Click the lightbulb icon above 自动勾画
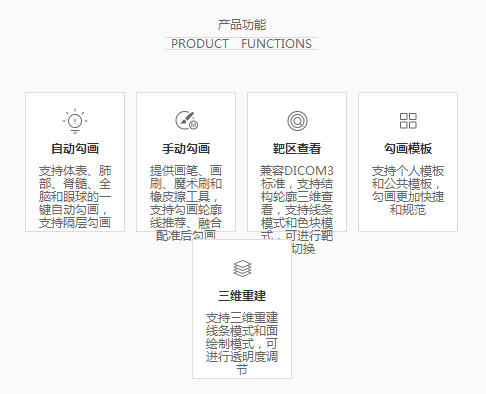The image size is (486, 394). (x=75, y=121)
